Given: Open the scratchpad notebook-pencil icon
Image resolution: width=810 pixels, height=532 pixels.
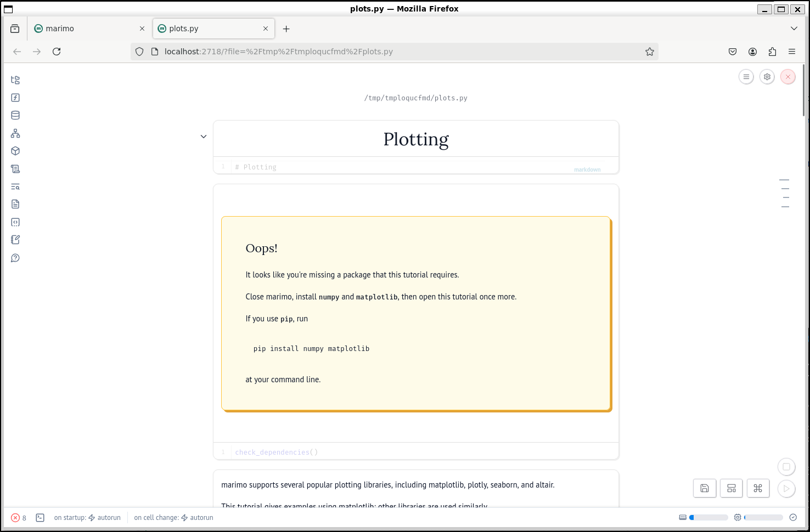Looking at the screenshot, I should pos(15,240).
